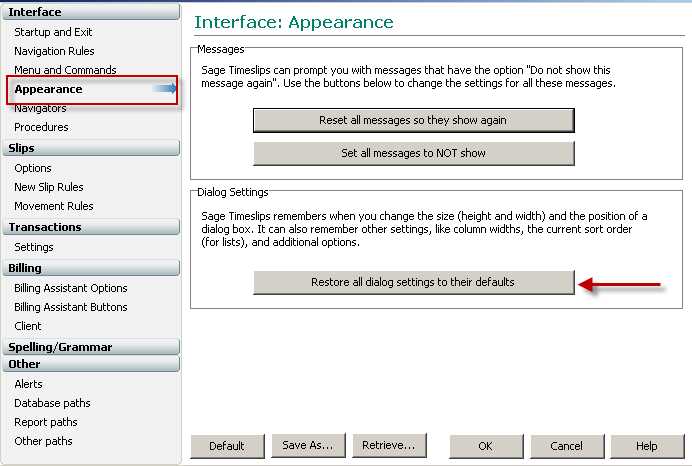The width and height of the screenshot is (692, 466).
Task: Open the Retrieve... dialog
Action: [x=389, y=446]
